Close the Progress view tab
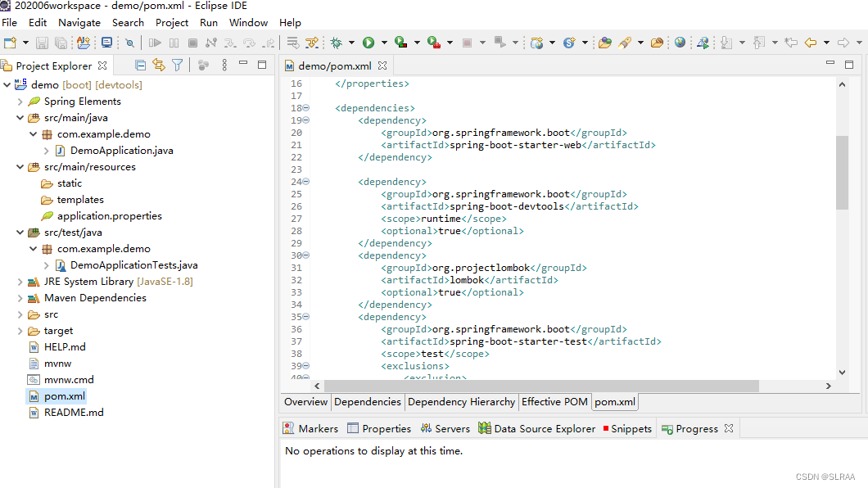This screenshot has width=868, height=488. tap(729, 428)
